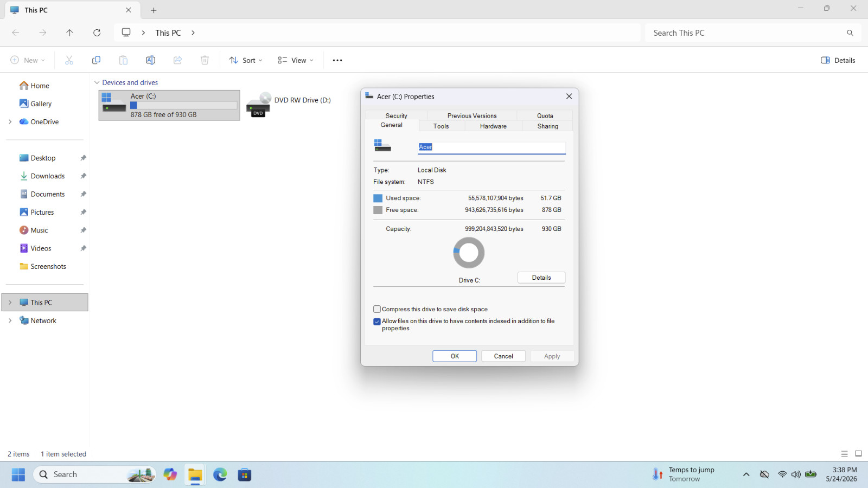Open a new Explorer tab with plus

(x=154, y=10)
